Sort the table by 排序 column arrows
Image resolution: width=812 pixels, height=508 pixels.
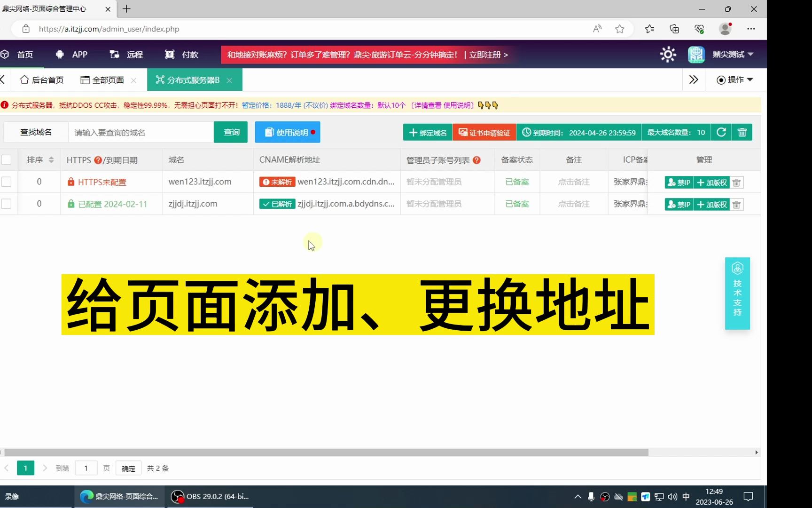(x=51, y=160)
